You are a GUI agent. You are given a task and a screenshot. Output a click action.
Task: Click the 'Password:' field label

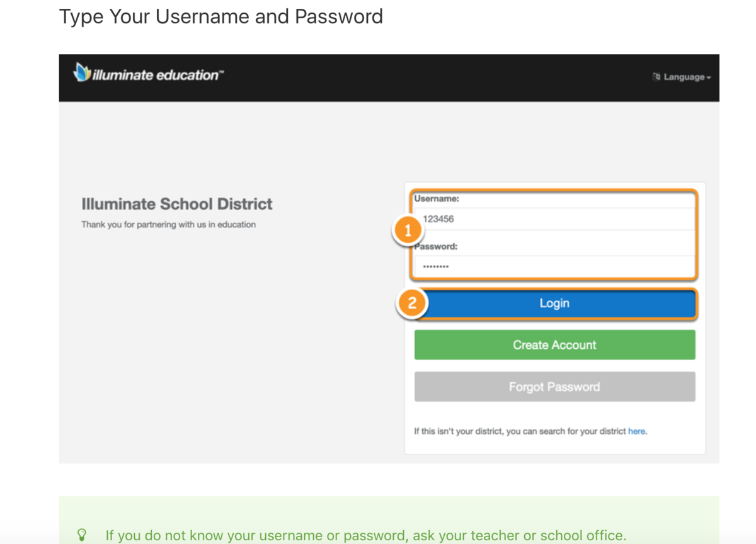pos(436,247)
